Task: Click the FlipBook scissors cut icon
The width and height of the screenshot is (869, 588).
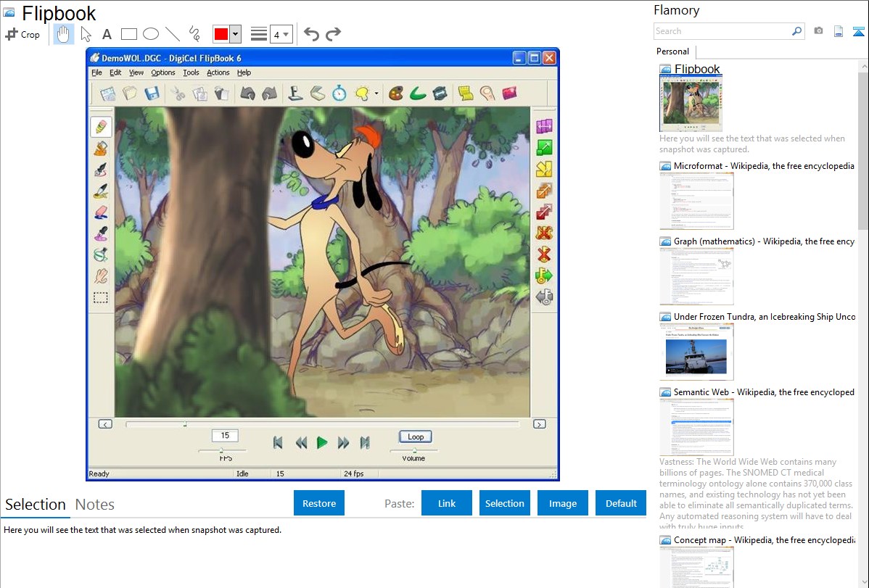Action: pyautogui.click(x=178, y=93)
